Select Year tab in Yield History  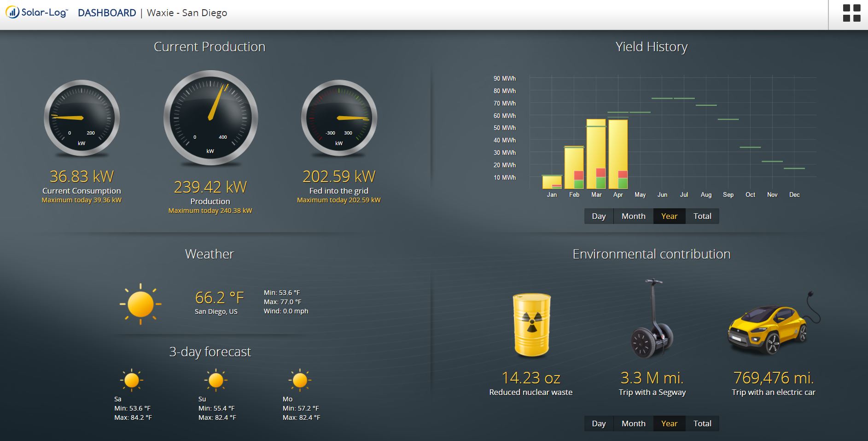click(x=669, y=216)
